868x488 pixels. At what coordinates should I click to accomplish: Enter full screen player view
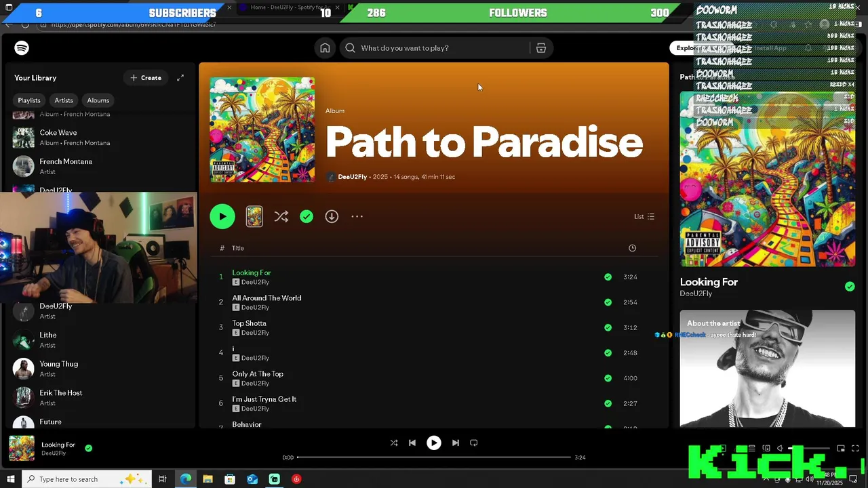[855, 448]
